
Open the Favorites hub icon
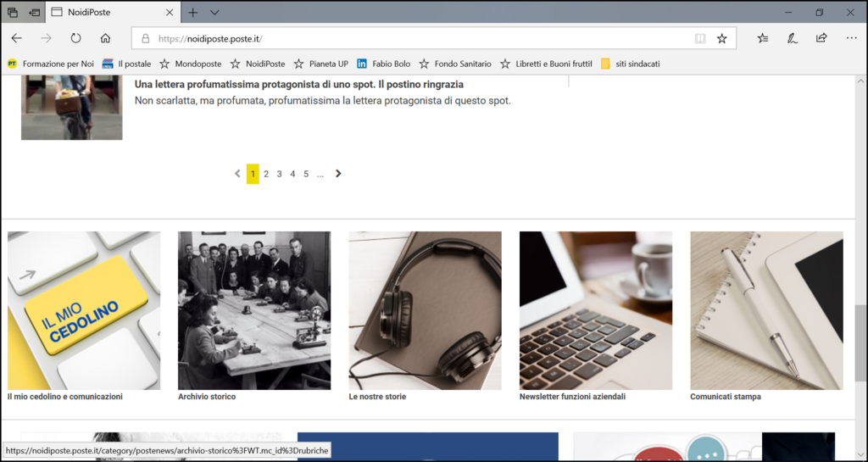coord(763,38)
